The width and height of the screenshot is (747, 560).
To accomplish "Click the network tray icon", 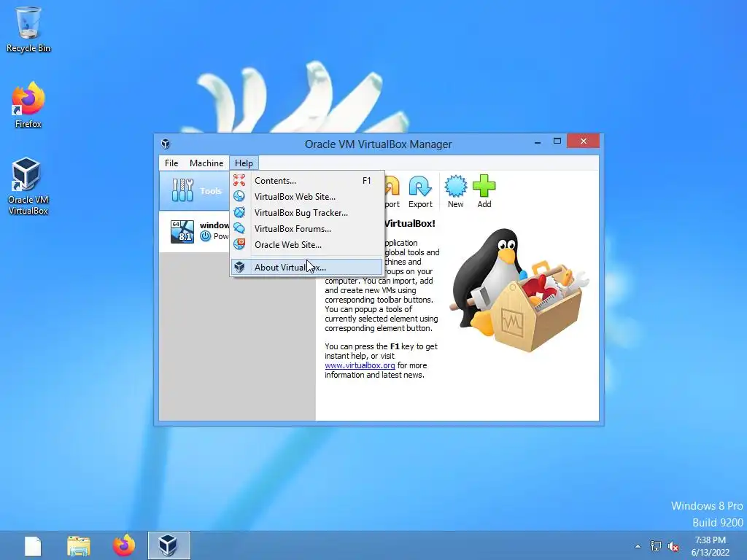I will pyautogui.click(x=656, y=546).
